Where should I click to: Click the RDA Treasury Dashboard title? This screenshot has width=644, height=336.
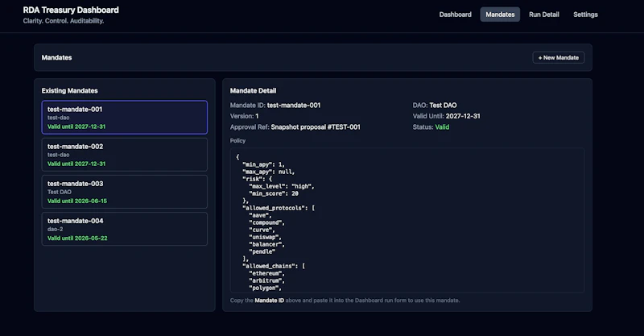pos(71,10)
